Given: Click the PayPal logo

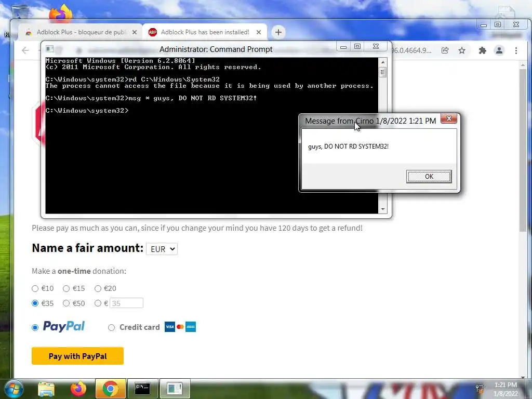Looking at the screenshot, I should [x=64, y=326].
